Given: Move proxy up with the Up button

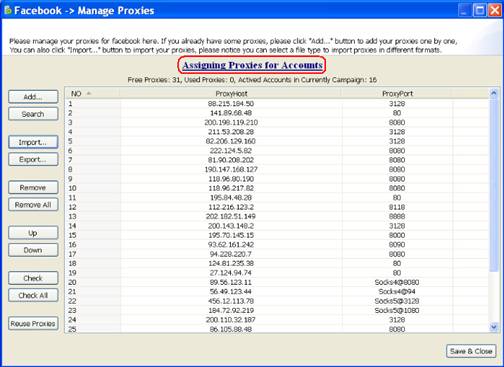Looking at the screenshot, I should 33,233.
